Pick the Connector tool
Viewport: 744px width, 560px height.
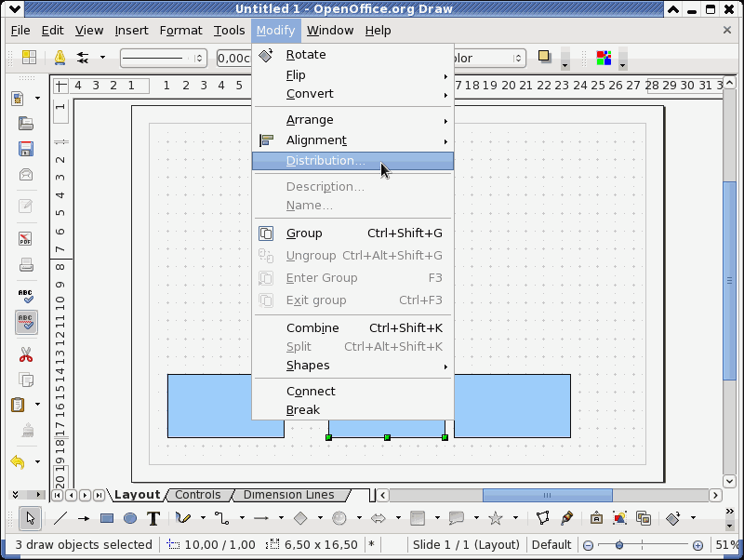coord(222,518)
